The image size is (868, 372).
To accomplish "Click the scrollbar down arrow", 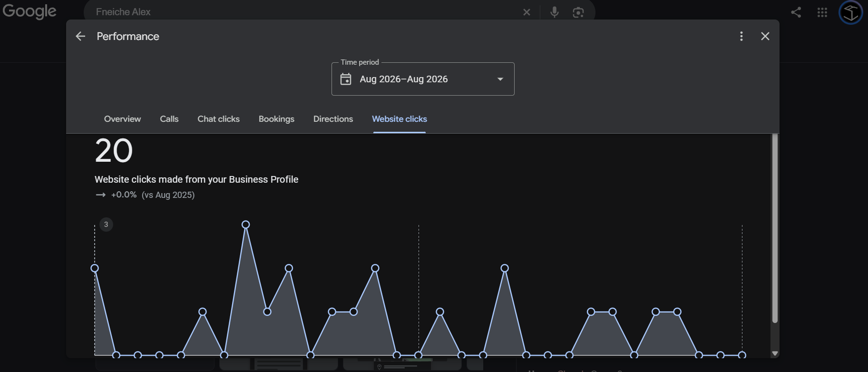I will pyautogui.click(x=774, y=353).
